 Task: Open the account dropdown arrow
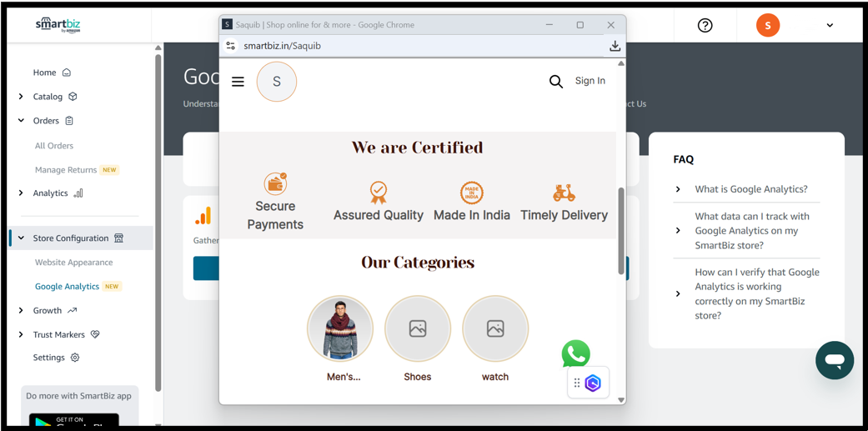[x=830, y=25]
